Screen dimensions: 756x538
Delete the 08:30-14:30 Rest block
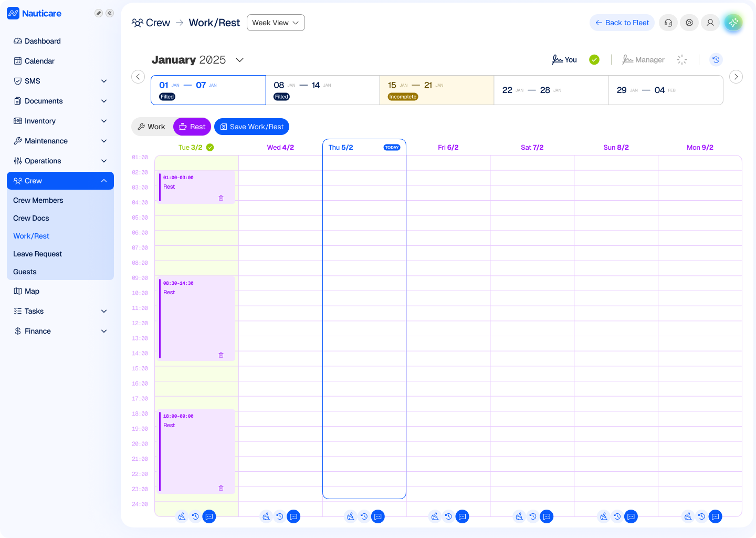tap(221, 355)
